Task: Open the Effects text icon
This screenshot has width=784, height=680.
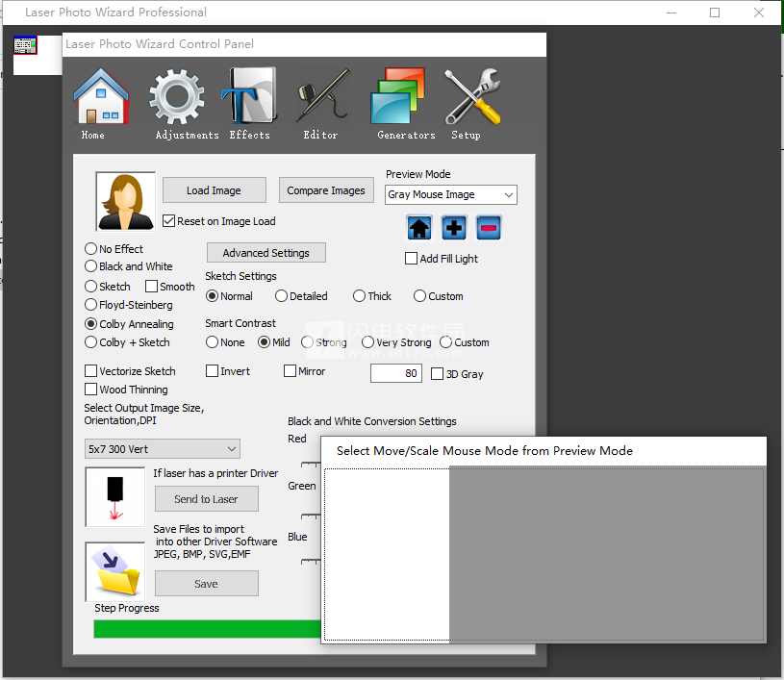Action: (249, 95)
